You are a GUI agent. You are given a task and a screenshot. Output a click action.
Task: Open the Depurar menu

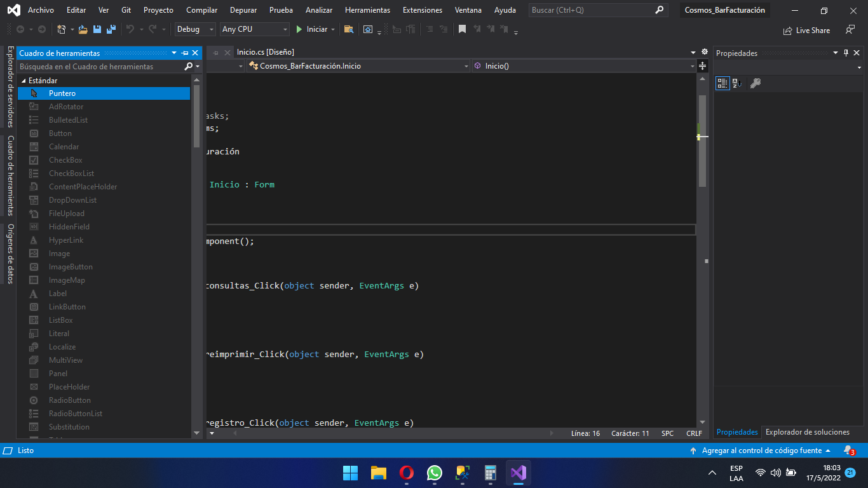(243, 10)
